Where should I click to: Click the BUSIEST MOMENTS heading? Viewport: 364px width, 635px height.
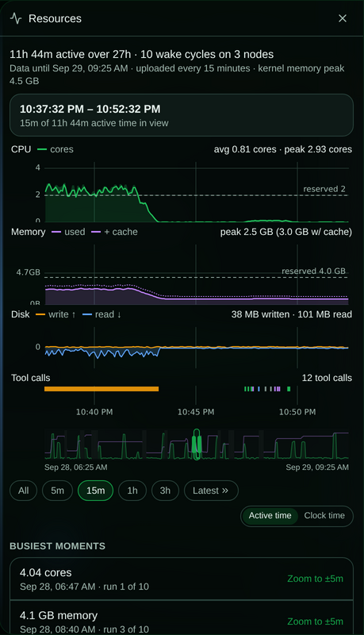pos(57,546)
